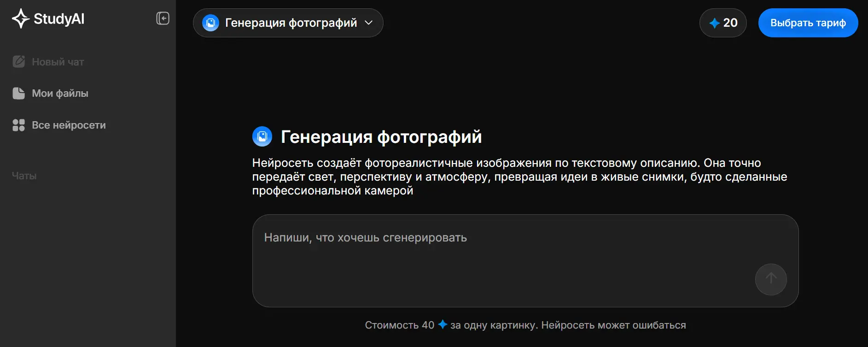Click the blue star credits icon beside 20
Viewport: 868px width, 347px height.
714,23
